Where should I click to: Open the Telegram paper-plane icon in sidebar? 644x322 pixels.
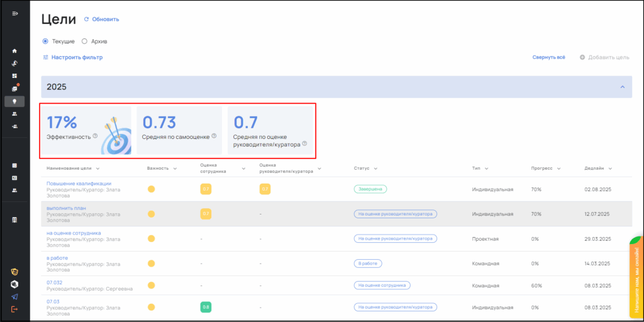coord(14,297)
